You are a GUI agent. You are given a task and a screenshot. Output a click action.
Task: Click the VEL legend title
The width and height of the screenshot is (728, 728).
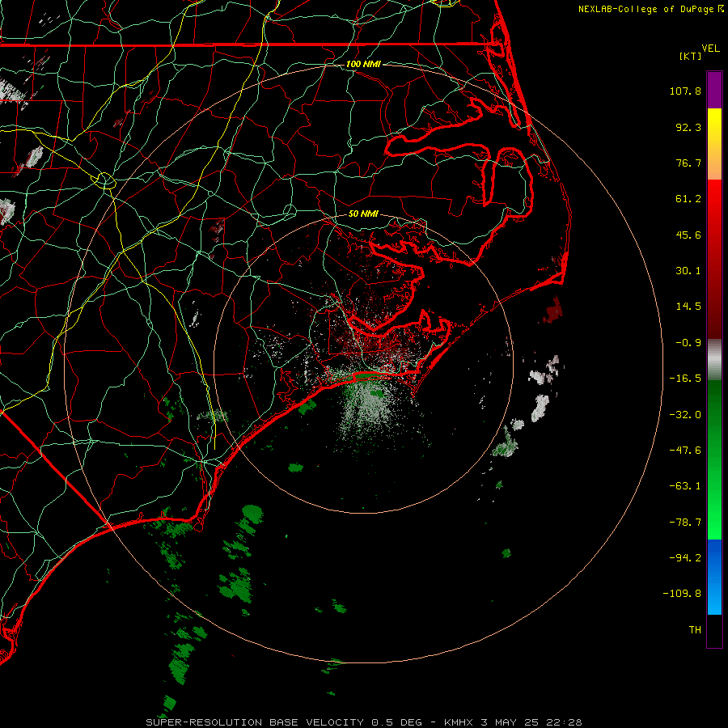pos(710,49)
